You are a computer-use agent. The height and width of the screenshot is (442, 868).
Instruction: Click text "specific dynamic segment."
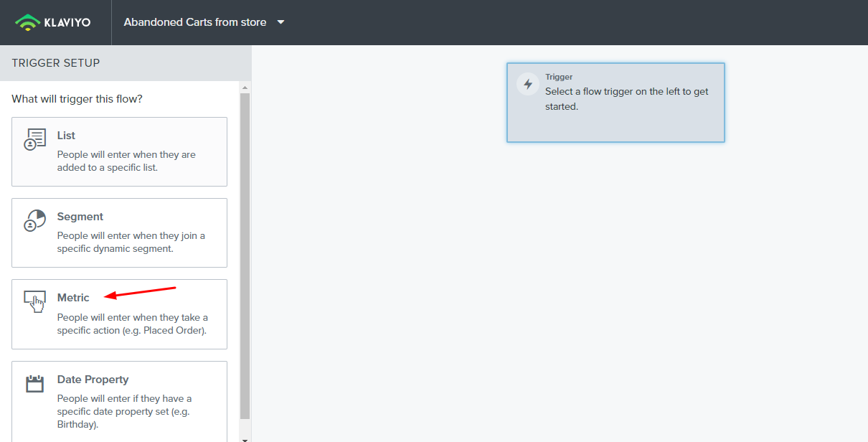click(x=115, y=249)
